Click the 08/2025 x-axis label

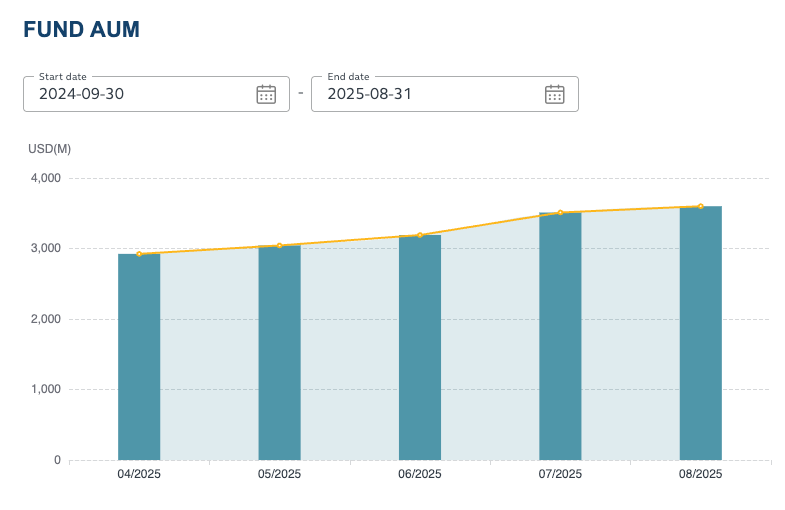coord(700,474)
